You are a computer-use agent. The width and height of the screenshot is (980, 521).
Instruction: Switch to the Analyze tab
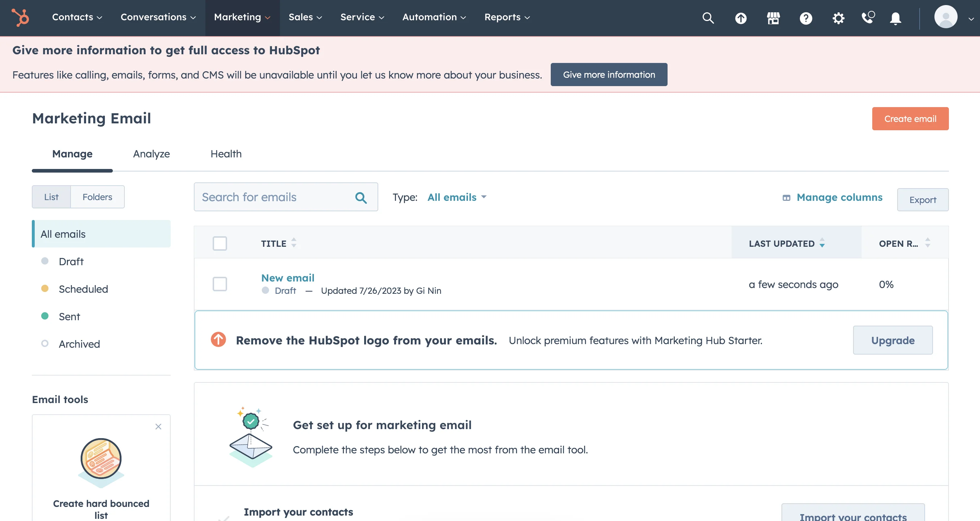152,154
